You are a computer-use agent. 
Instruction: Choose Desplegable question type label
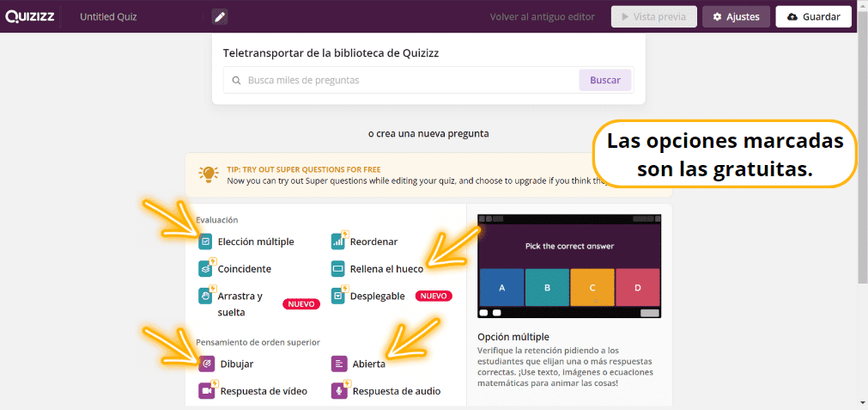378,296
